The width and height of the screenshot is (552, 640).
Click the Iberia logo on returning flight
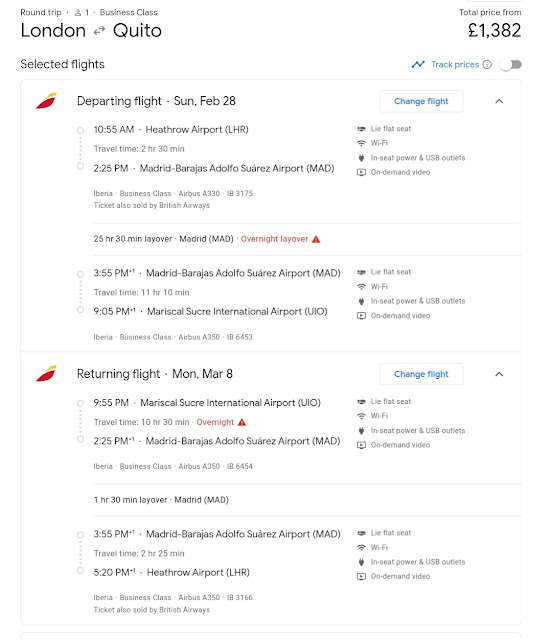pyautogui.click(x=46, y=373)
